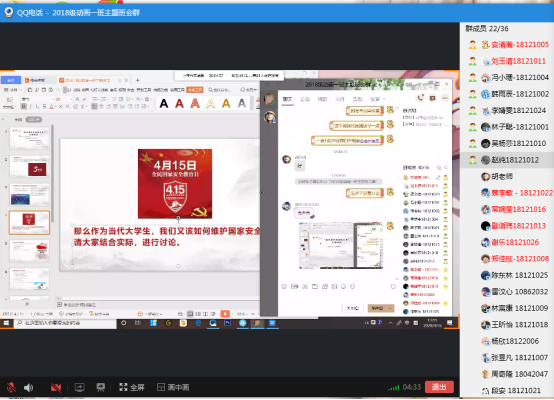Switch to 聊天 tab in group chat
Image resolution: width=554 pixels, height=400 pixels.
click(288, 99)
